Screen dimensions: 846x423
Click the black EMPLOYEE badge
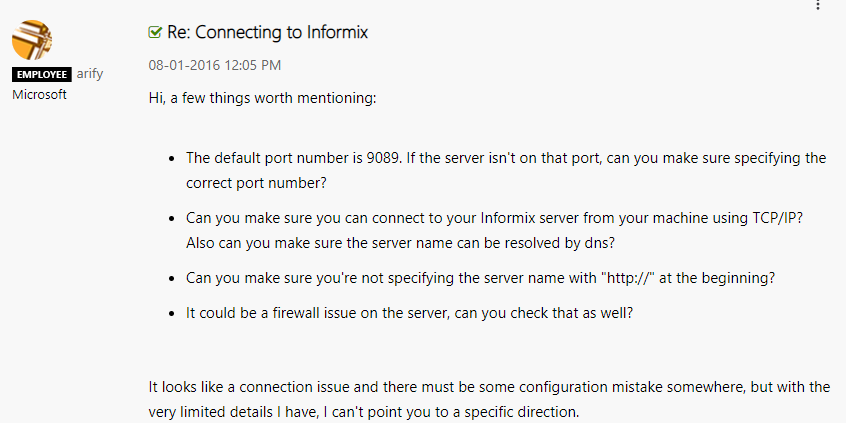tap(42, 74)
